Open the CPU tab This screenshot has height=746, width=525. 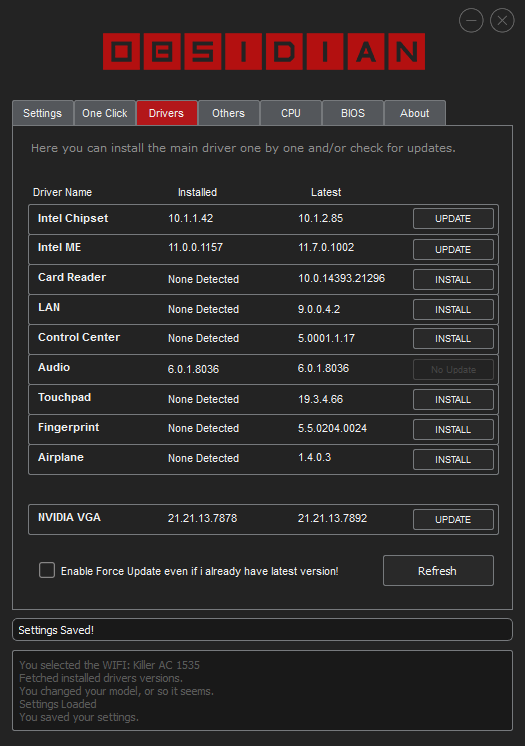coord(291,113)
